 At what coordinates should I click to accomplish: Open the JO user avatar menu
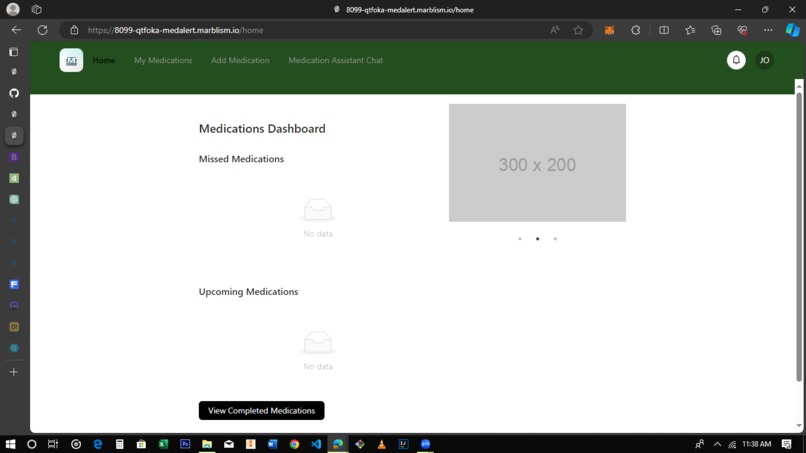click(764, 60)
